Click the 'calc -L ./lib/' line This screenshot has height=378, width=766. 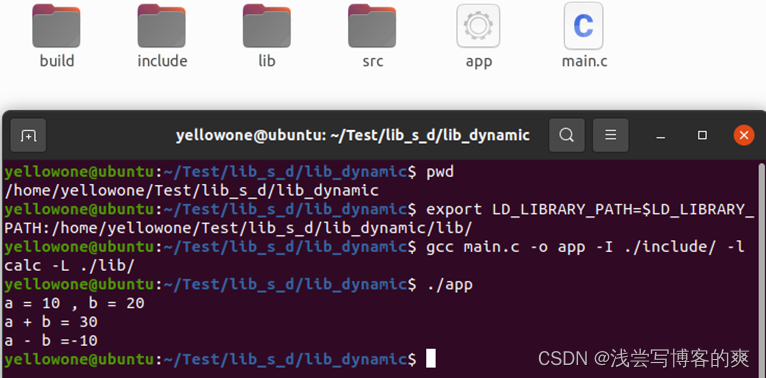[69, 266]
